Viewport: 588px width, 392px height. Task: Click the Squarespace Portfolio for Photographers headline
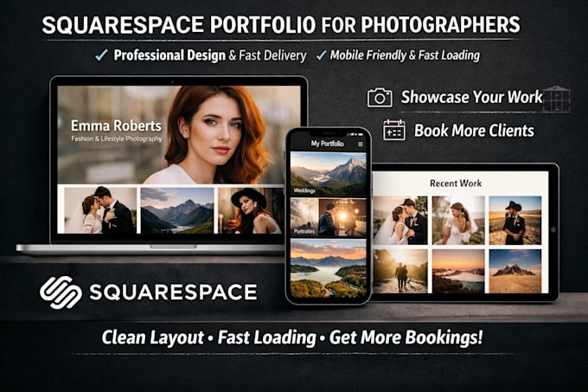pos(281,25)
